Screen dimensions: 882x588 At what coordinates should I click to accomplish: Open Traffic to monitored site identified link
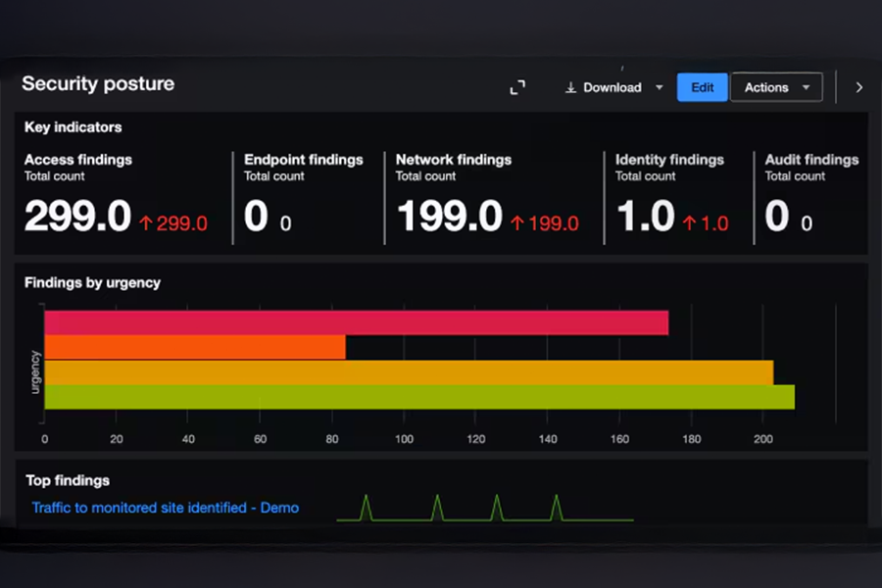click(x=165, y=508)
